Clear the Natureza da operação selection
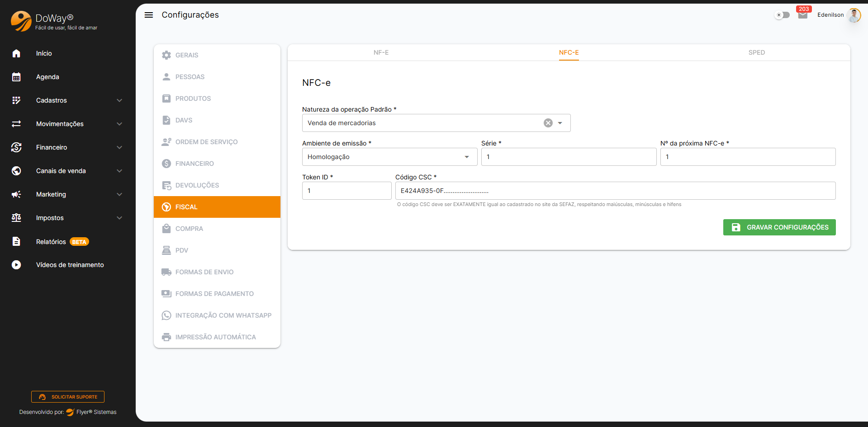Image resolution: width=868 pixels, height=427 pixels. tap(548, 123)
